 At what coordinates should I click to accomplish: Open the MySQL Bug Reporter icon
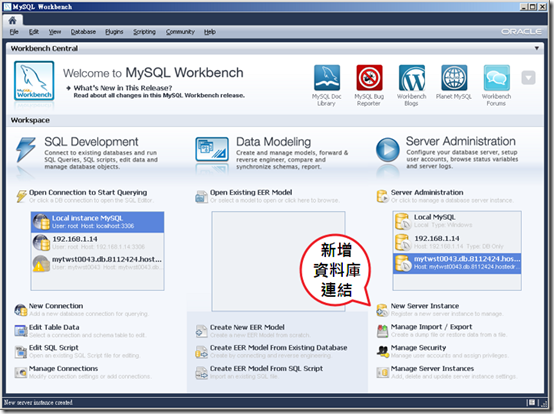369,78
